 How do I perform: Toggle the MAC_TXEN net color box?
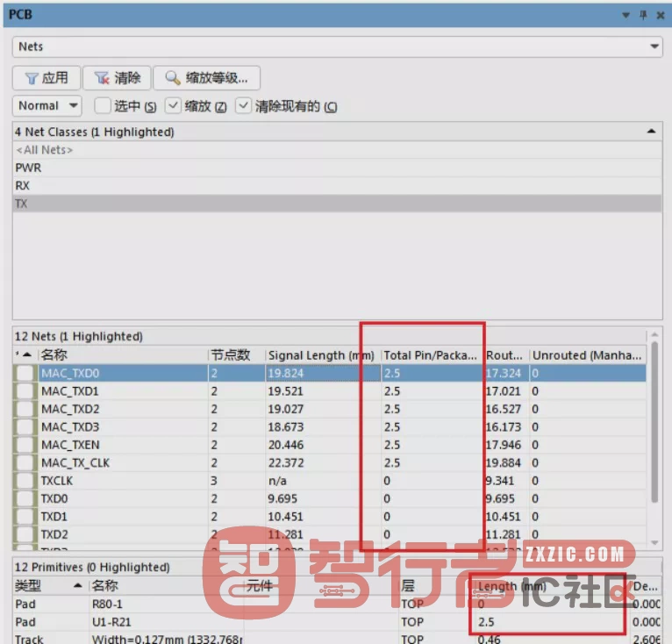pyautogui.click(x=25, y=446)
